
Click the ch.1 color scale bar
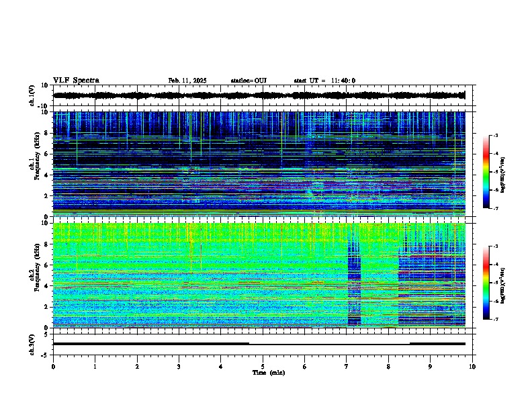[x=486, y=172]
